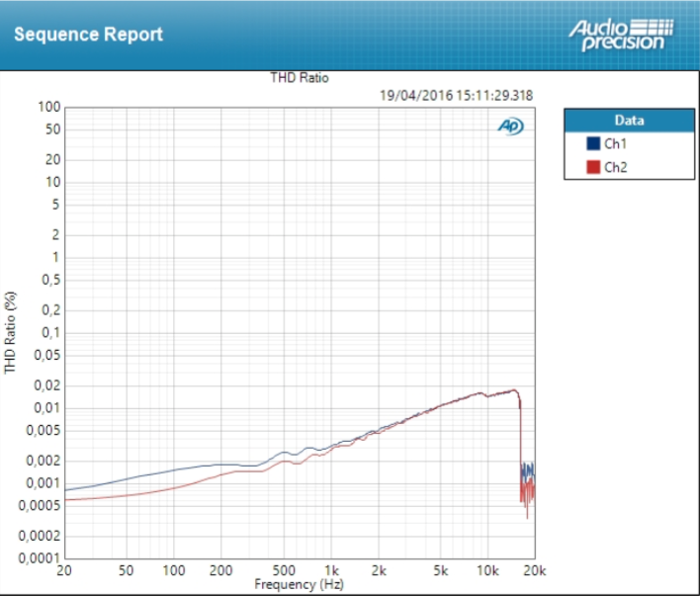Click the 100 tick at top of THD axis
The width and height of the screenshot is (700, 596).
click(49, 107)
